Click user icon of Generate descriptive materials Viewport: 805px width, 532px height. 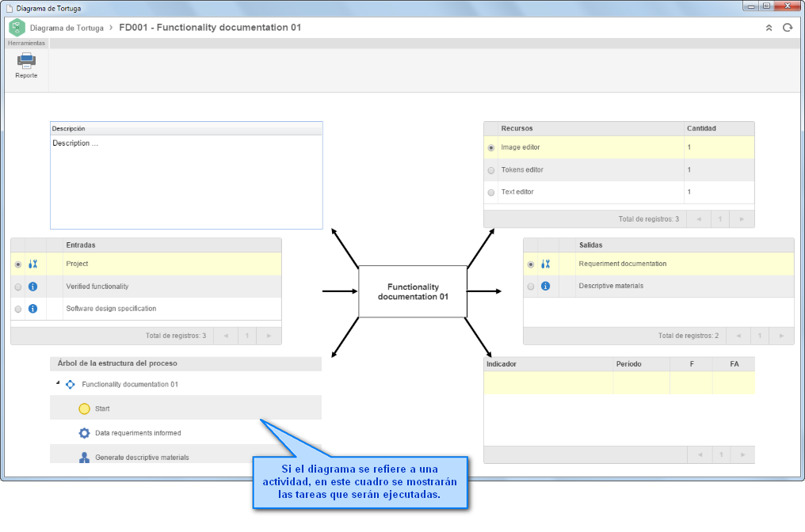84,457
